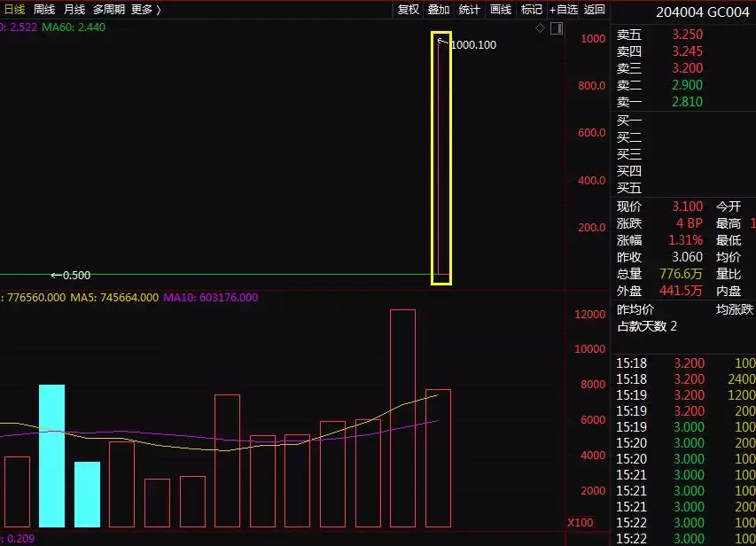
Task: Click the 204004 GC004 title
Action: (x=703, y=12)
